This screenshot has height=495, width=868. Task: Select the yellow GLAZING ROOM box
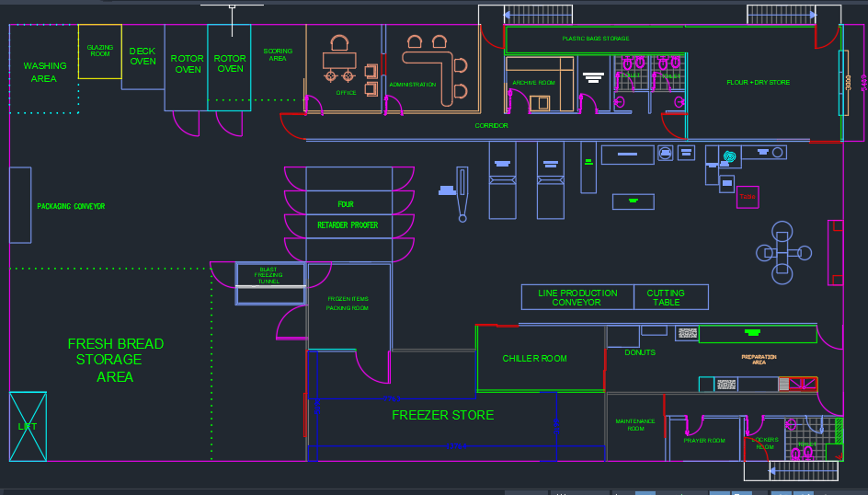click(x=99, y=52)
